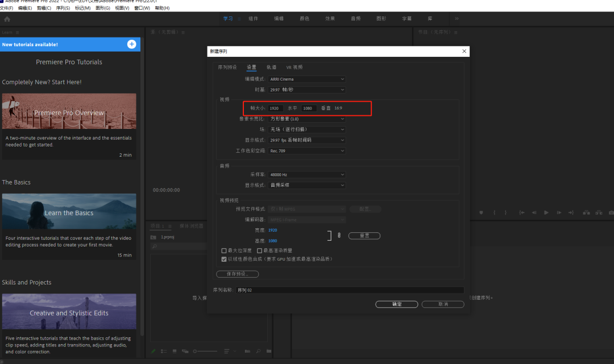Open the audio 显示格式 音频采样 dropdown
The width and height of the screenshot is (614, 364).
[306, 185]
